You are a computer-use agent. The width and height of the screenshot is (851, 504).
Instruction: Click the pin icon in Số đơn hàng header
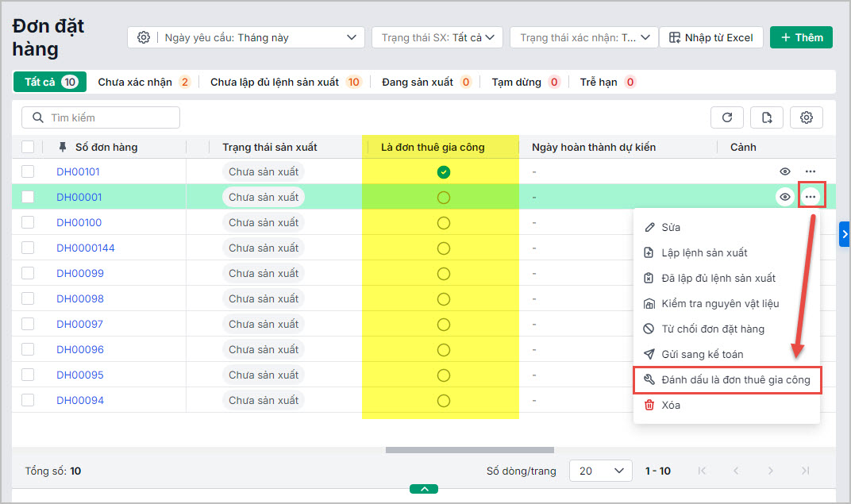coord(64,147)
